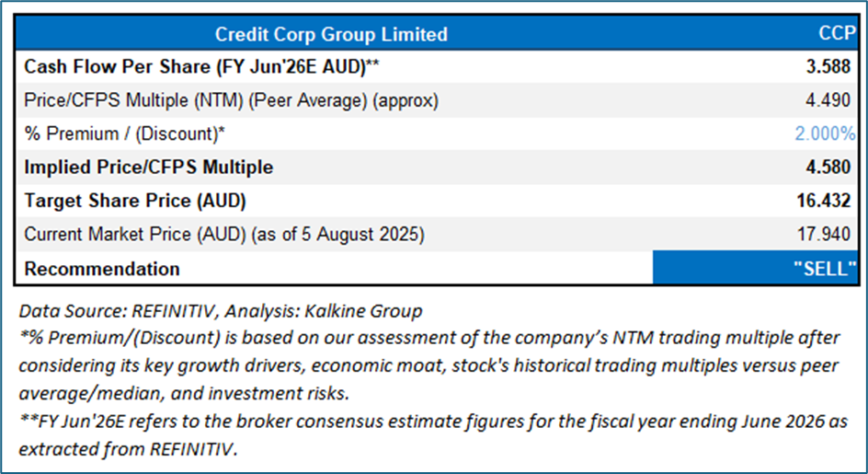
Task: Select the 4.490 peer average value
Action: [835, 101]
